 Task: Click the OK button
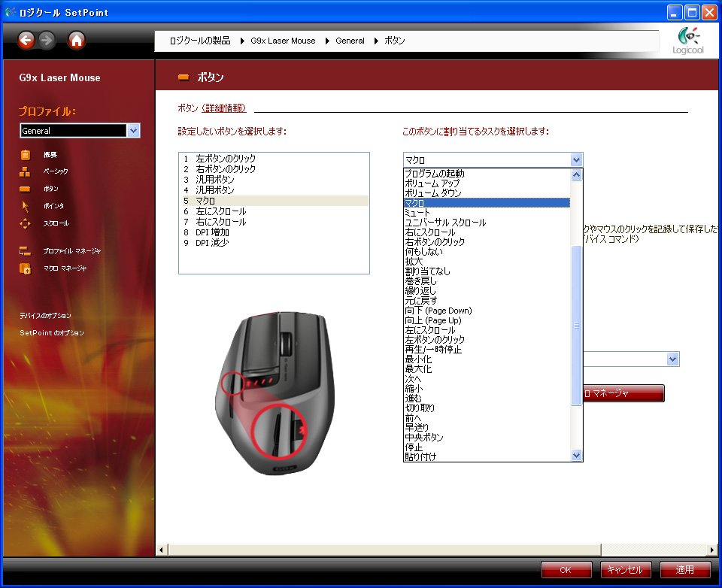(566, 570)
